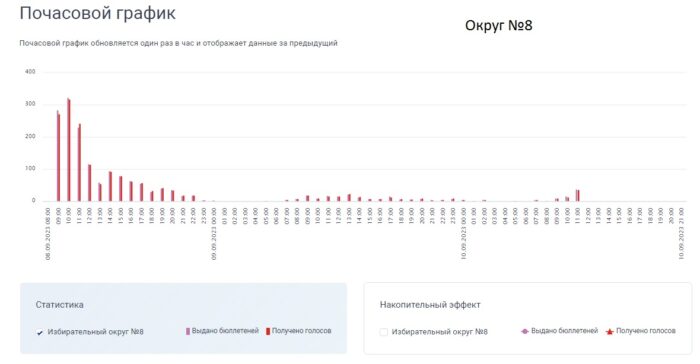Click the Накопительный эффект panel title
This screenshot has width=700, height=364.
tap(430, 305)
